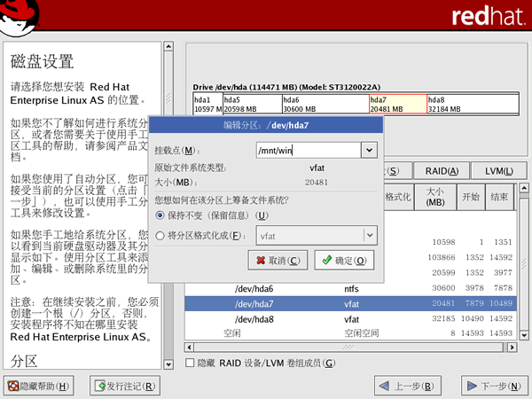Screen dimensions: 532x399
Task: Select the /dev/hda7 partition row
Action: [350, 303]
